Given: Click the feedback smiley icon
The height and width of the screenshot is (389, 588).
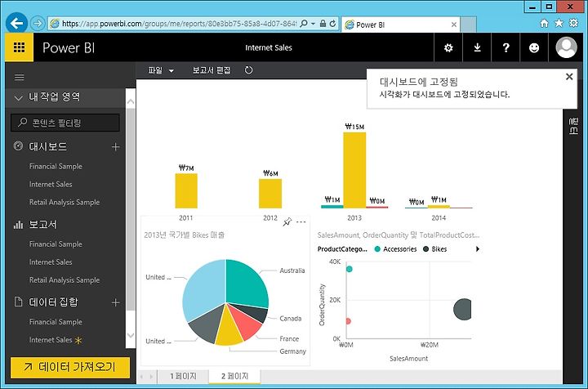Looking at the screenshot, I should [x=534, y=47].
